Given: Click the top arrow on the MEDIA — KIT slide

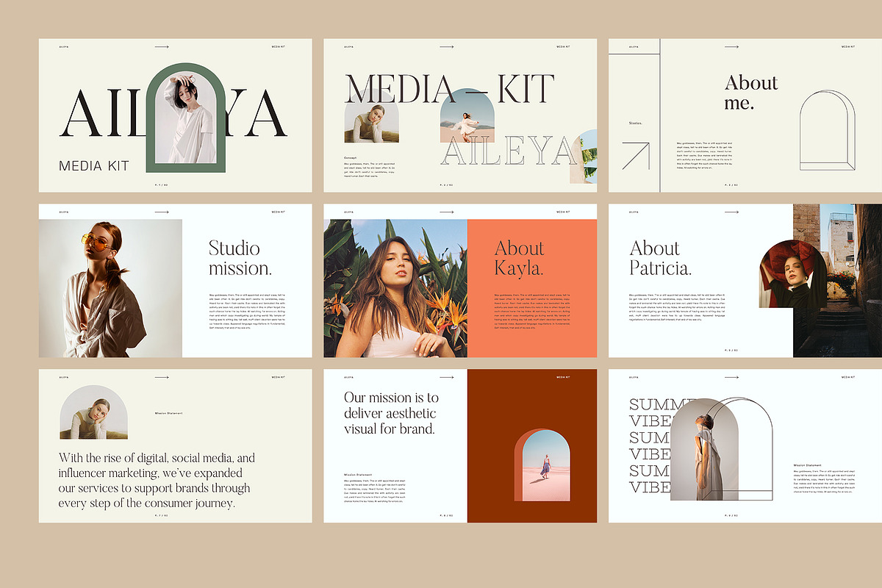Looking at the screenshot, I should [x=446, y=47].
